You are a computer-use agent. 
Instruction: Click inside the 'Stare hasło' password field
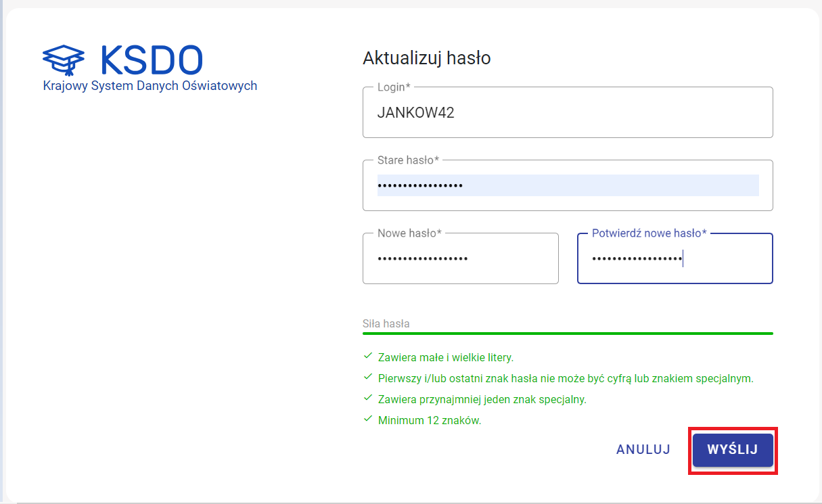click(567, 185)
